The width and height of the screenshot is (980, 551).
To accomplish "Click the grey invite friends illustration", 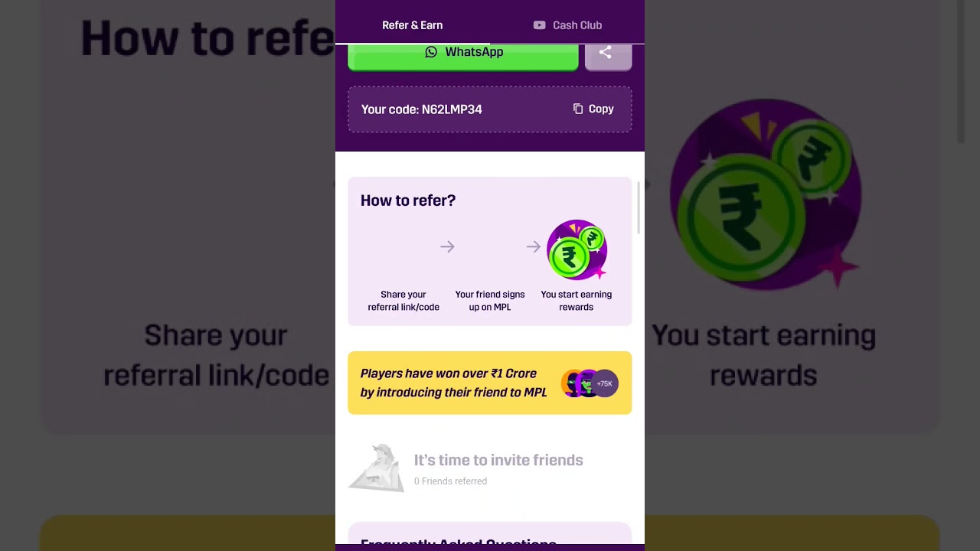I will click(377, 468).
